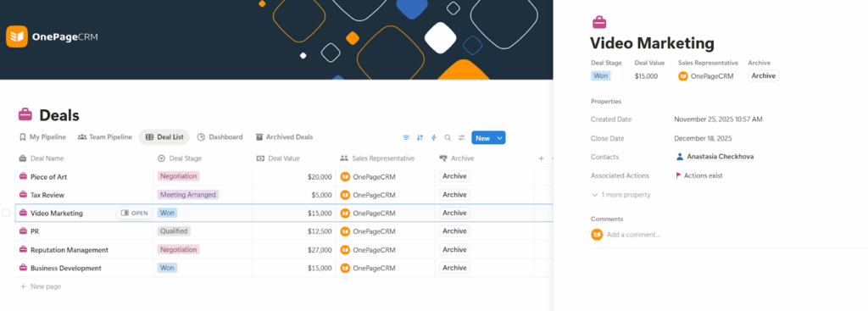Click Archive in the Tax Review row
Viewport: 868px width, 311px height.
point(454,195)
